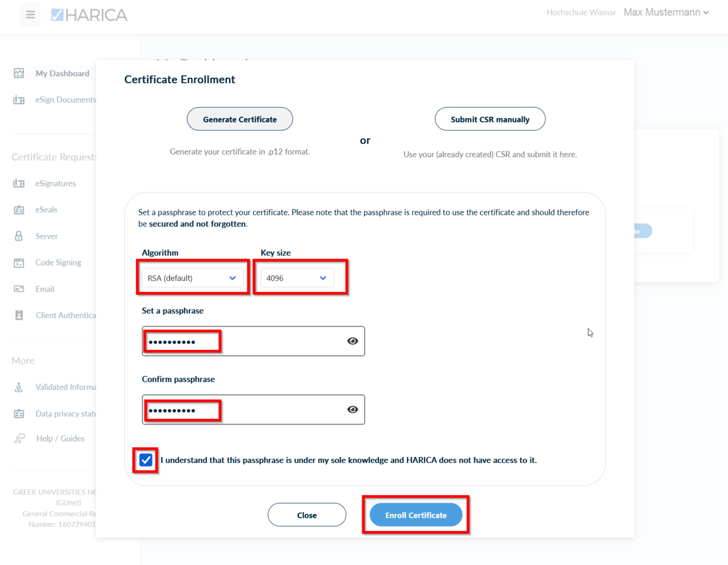Viewport: 728px width, 565px height.
Task: Click the Email sidebar icon
Action: (19, 289)
